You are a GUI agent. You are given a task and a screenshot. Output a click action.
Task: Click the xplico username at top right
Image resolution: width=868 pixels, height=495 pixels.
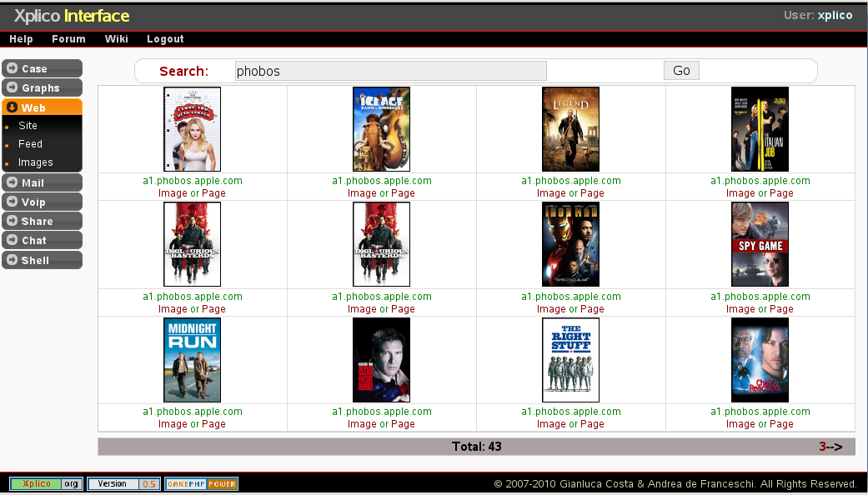tap(835, 16)
